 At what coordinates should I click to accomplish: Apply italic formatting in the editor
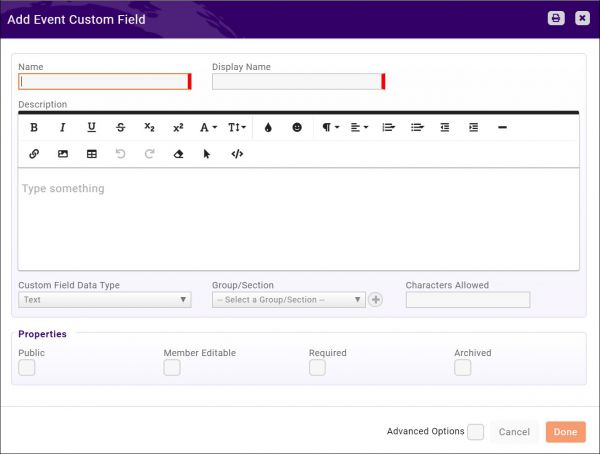click(x=62, y=128)
